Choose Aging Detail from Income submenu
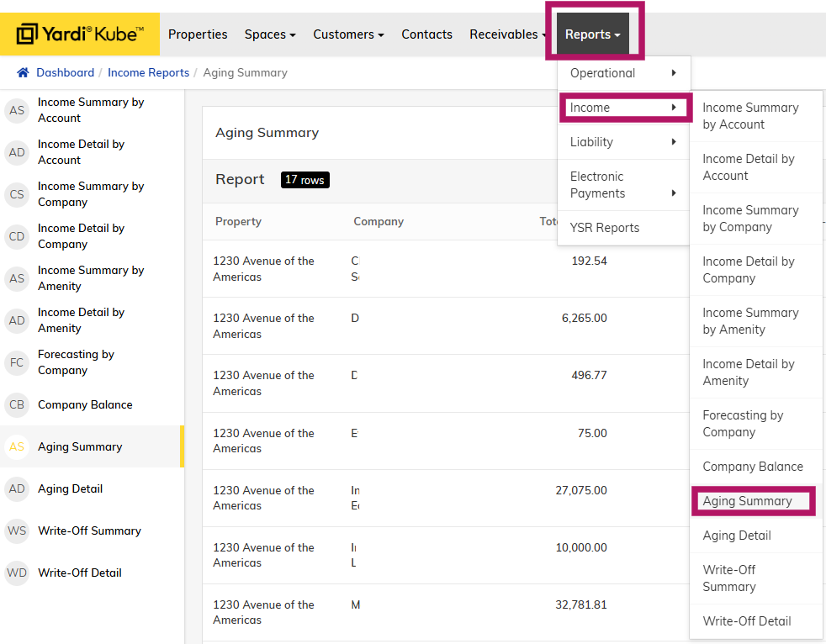 (737, 536)
